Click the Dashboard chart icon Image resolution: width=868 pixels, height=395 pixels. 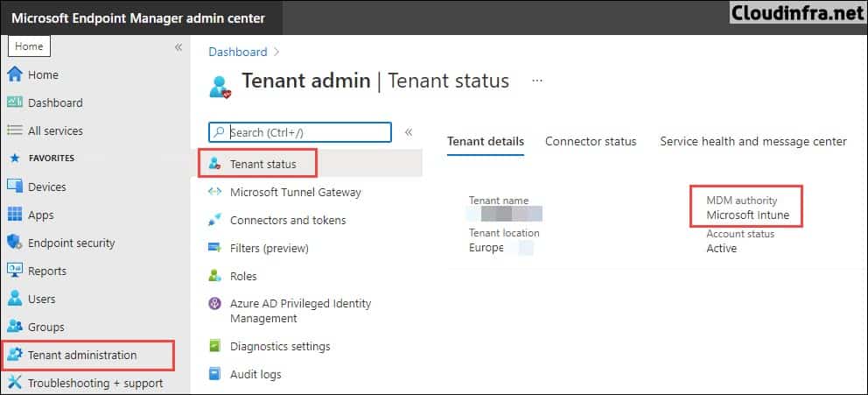tap(15, 102)
